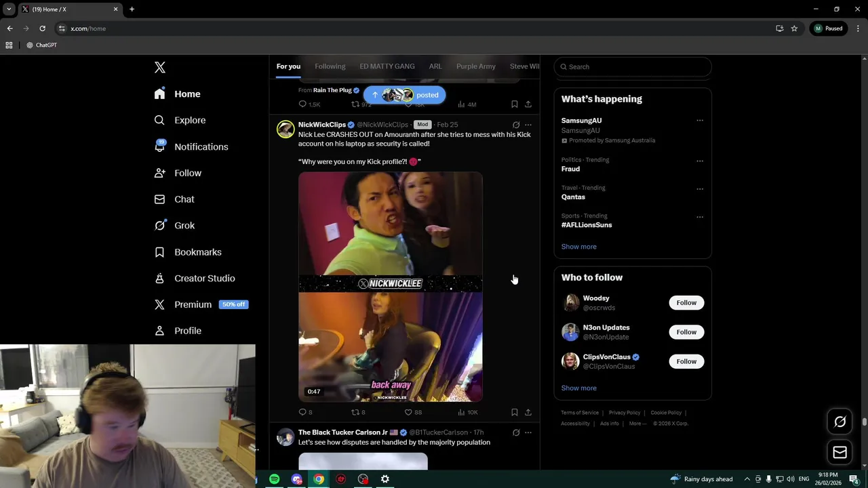Bookmark the Rain The Plug post
Image resolution: width=868 pixels, height=488 pixels.
tap(515, 104)
